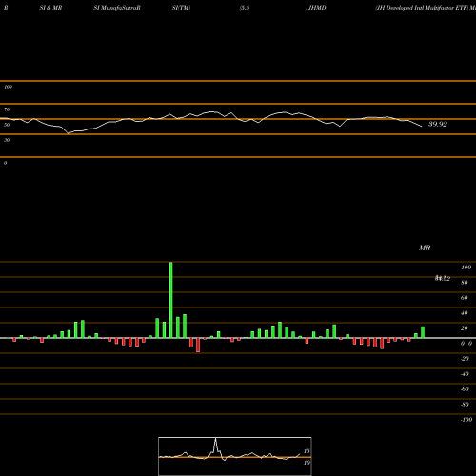Click the MR axis label 20
This screenshot has width=476, height=476.
click(465, 328)
